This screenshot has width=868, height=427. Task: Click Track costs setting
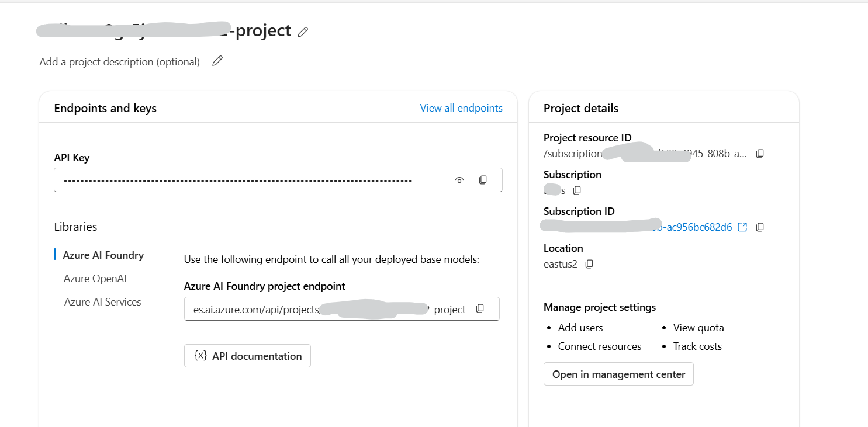coord(697,346)
